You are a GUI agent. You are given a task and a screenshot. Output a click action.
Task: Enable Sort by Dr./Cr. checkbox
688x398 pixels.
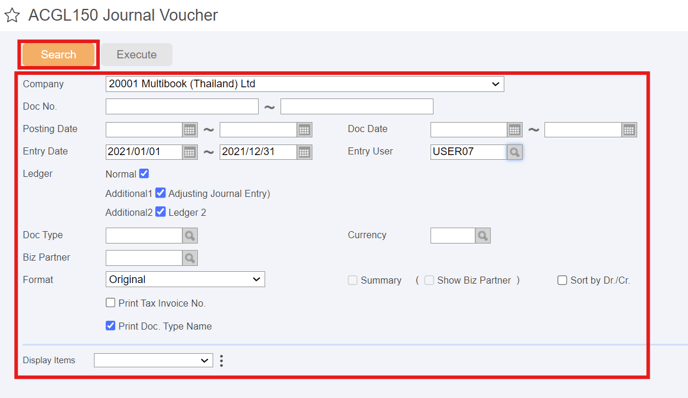coord(562,280)
